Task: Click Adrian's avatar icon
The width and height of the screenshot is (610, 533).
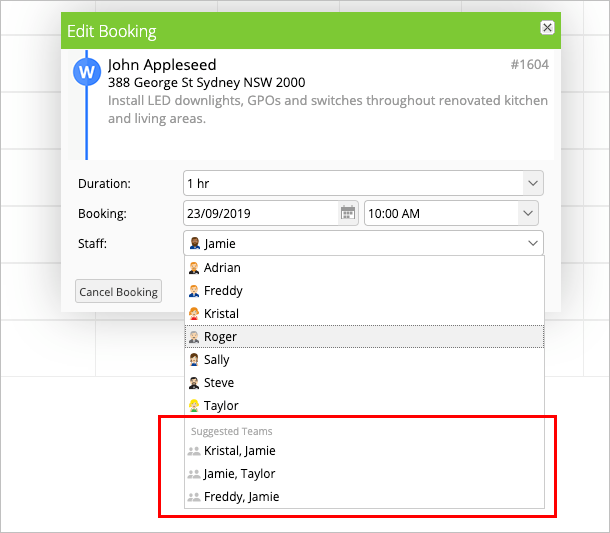Action: click(x=194, y=268)
